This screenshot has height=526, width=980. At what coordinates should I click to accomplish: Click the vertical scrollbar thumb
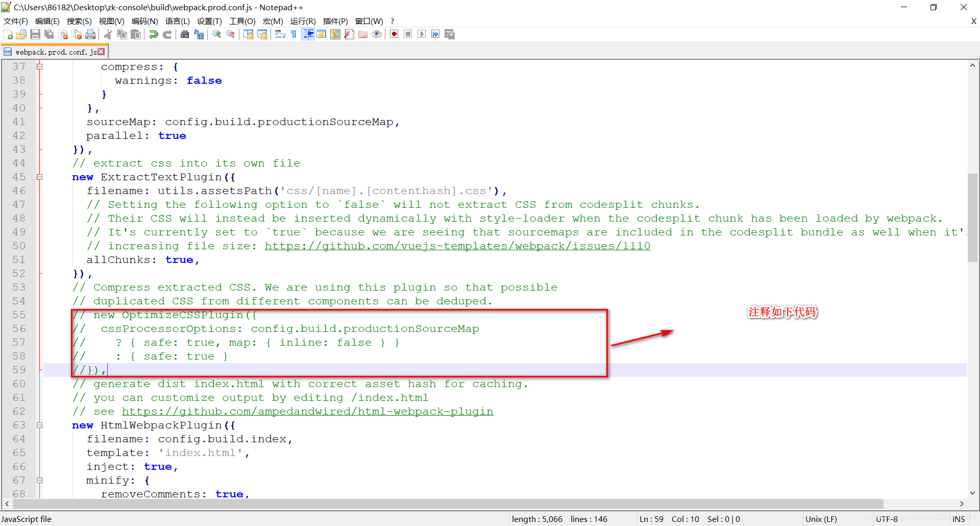pyautogui.click(x=972, y=218)
